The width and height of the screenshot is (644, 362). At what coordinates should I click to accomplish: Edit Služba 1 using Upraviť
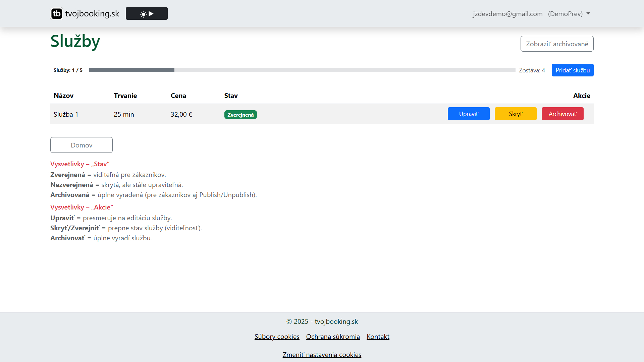[468, 114]
